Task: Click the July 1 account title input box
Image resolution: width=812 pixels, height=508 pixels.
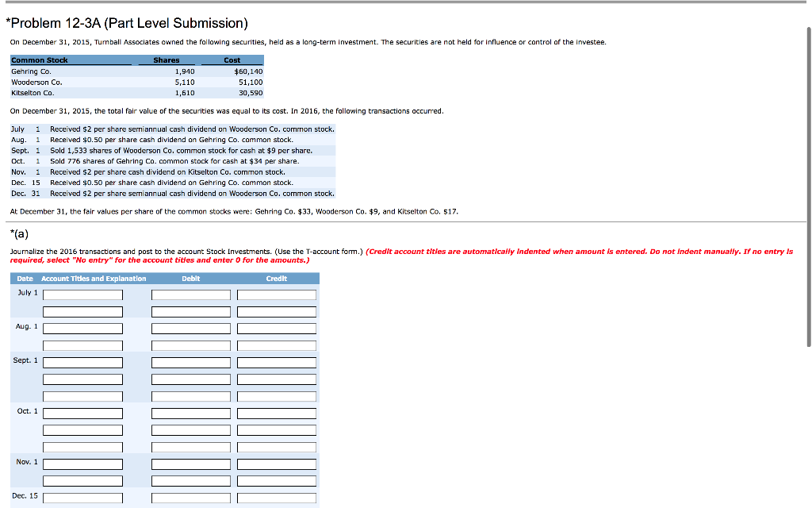Action: click(x=83, y=294)
